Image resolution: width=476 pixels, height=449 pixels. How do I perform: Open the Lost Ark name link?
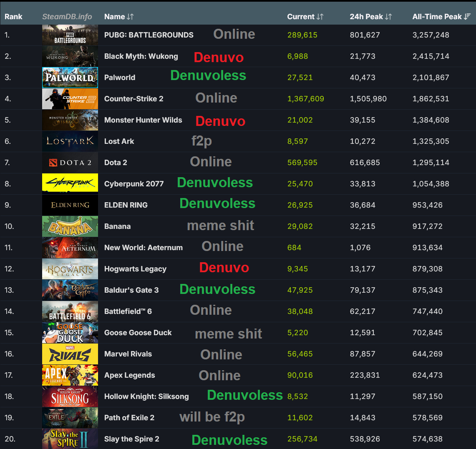119,141
